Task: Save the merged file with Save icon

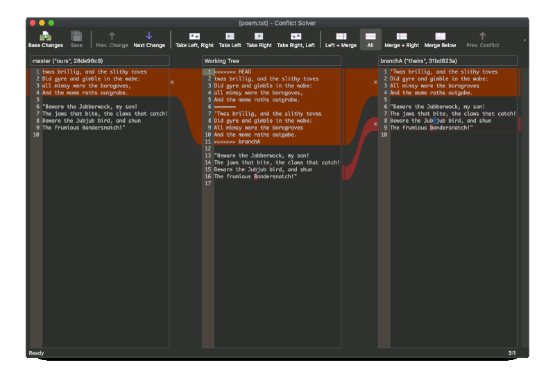Action: coord(76,40)
